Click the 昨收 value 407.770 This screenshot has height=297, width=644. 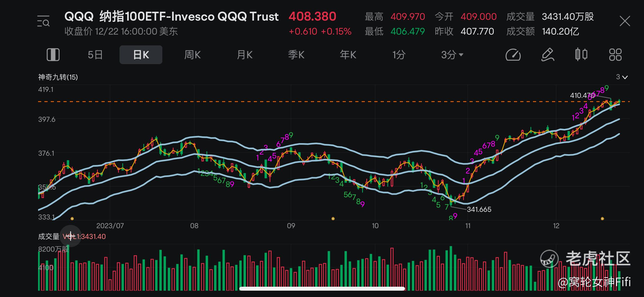click(x=477, y=31)
